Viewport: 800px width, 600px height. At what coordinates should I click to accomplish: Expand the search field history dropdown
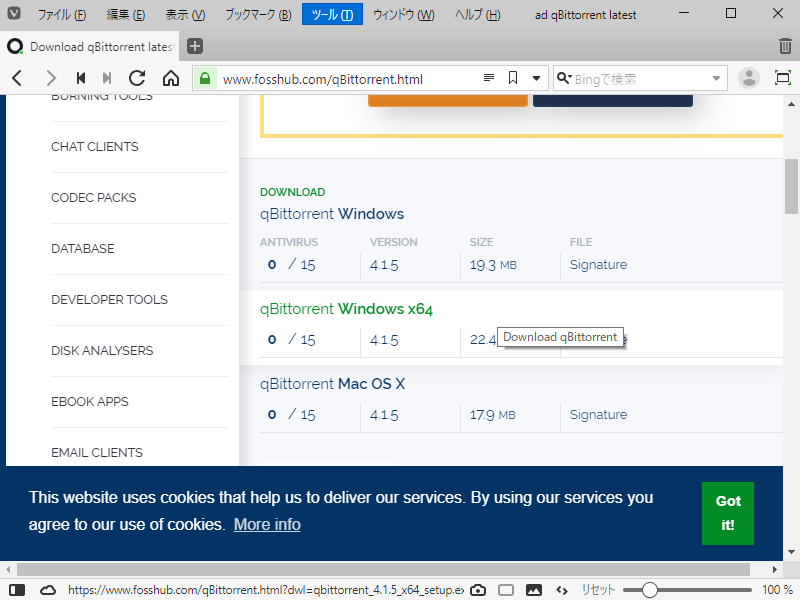pyautogui.click(x=716, y=79)
